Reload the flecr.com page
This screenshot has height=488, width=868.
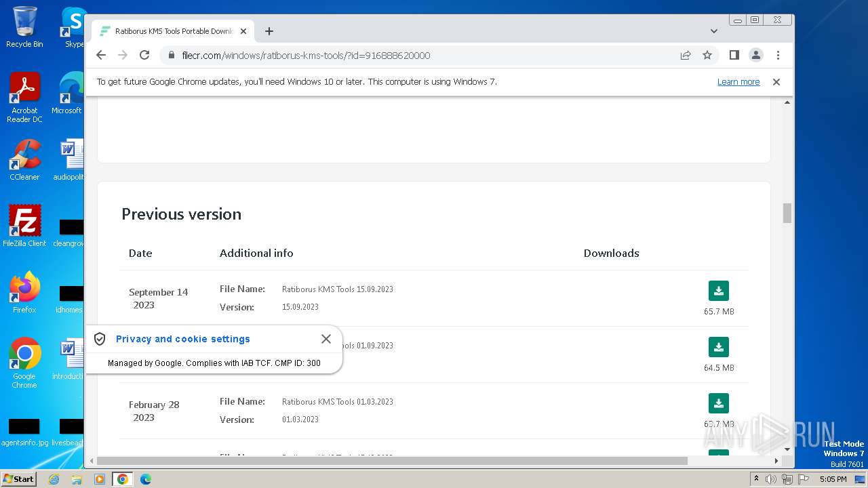coord(144,55)
